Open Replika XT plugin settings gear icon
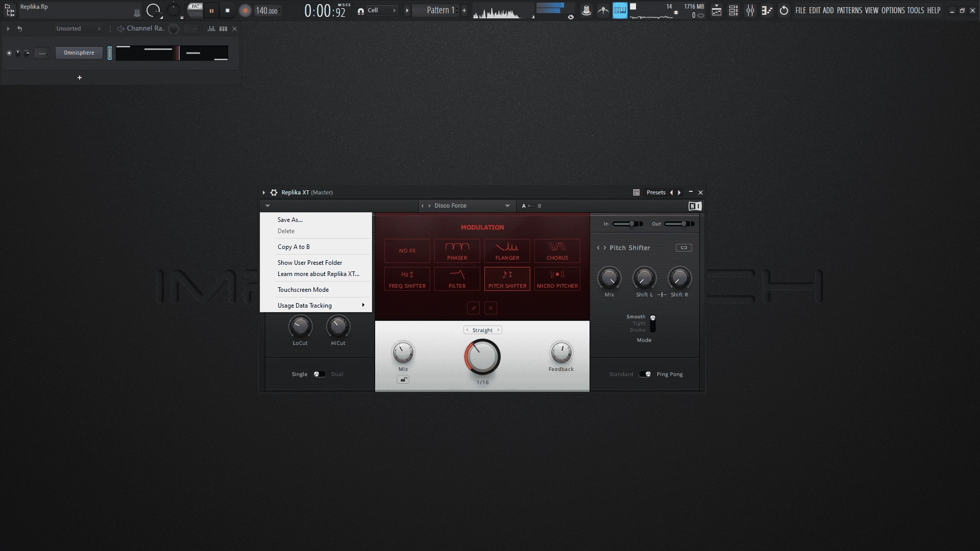Image resolution: width=980 pixels, height=551 pixels. (x=274, y=192)
